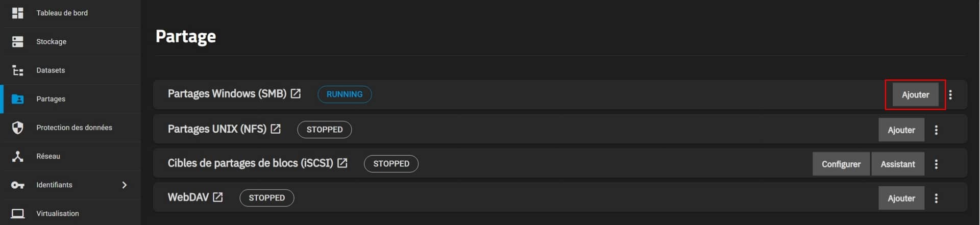This screenshot has width=980, height=225.
Task: Launch the iSCSI Assistant wizard
Action: [x=897, y=164]
